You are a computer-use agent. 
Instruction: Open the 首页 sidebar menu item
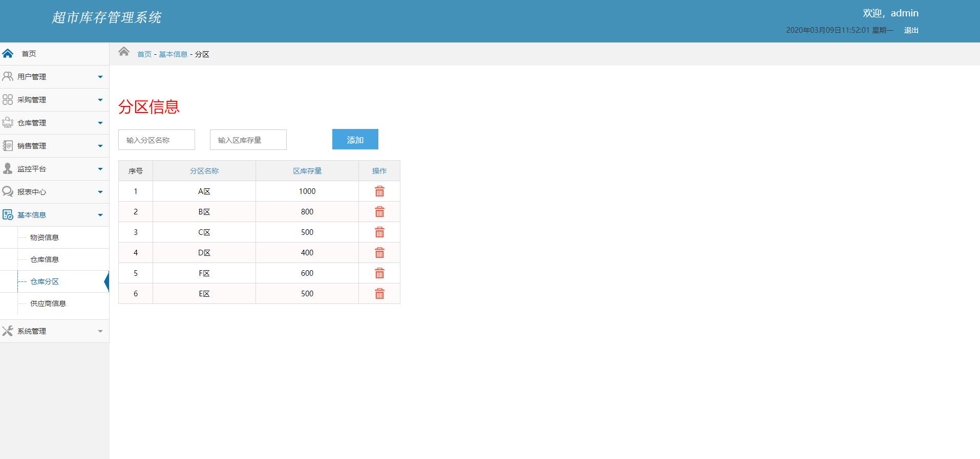coord(54,54)
